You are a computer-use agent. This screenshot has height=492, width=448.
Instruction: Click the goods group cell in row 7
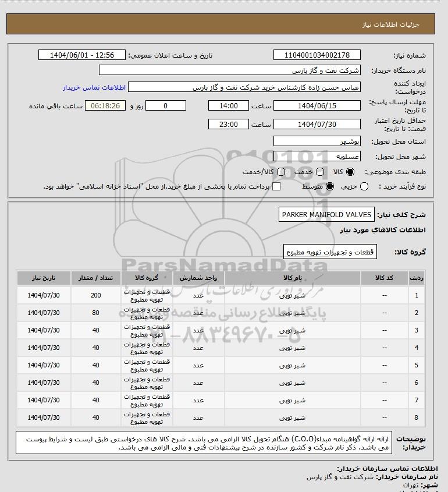(147, 400)
